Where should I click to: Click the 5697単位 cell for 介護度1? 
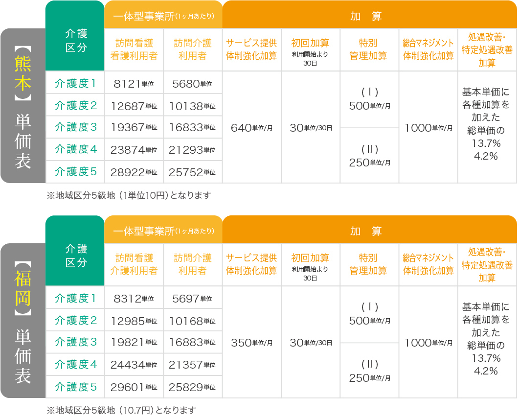click(192, 299)
